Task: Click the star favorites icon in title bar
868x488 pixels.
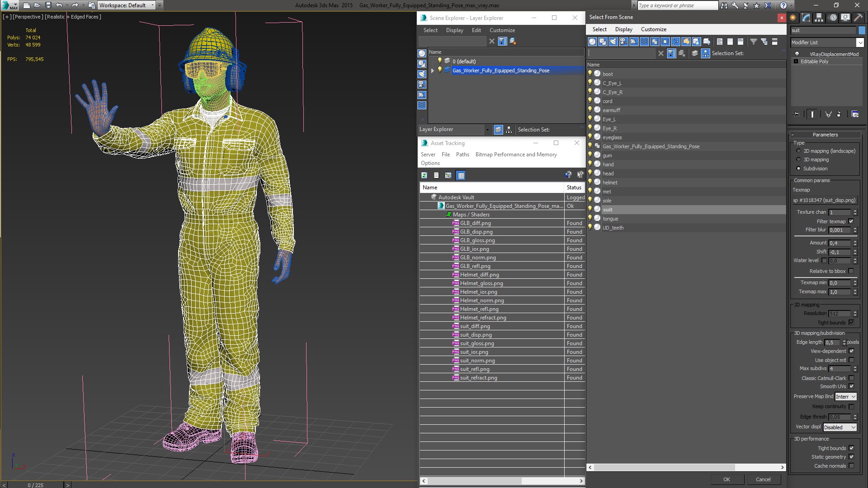Action: point(757,5)
